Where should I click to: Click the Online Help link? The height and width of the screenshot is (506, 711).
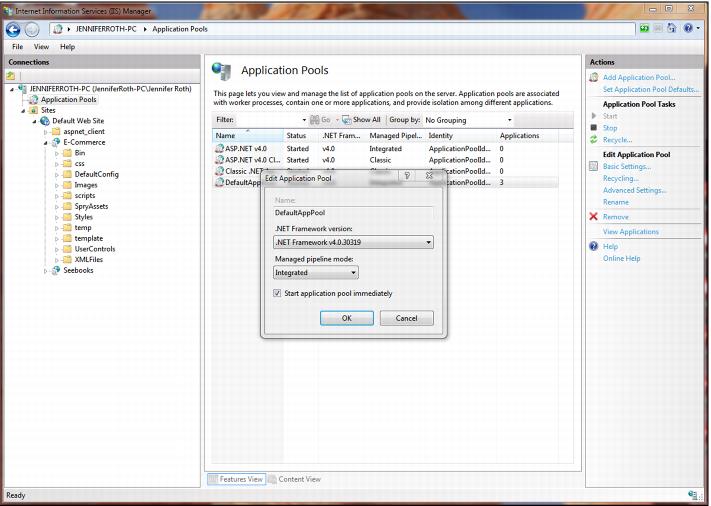[x=621, y=258]
